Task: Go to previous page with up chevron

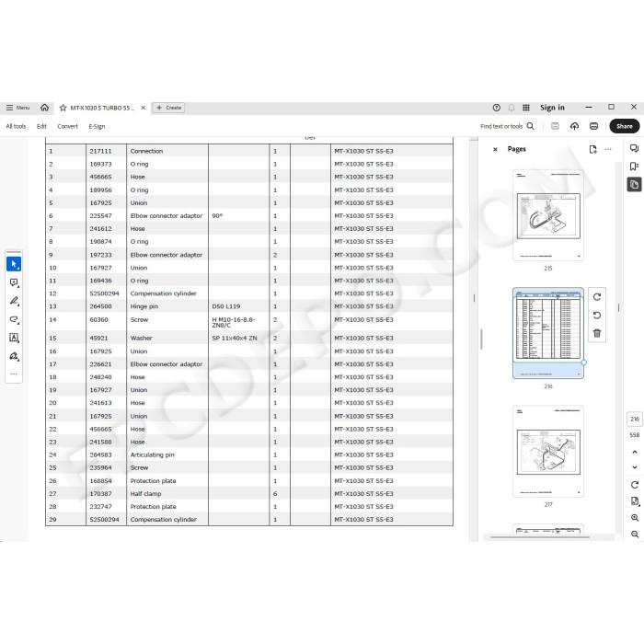Action: 635,452
